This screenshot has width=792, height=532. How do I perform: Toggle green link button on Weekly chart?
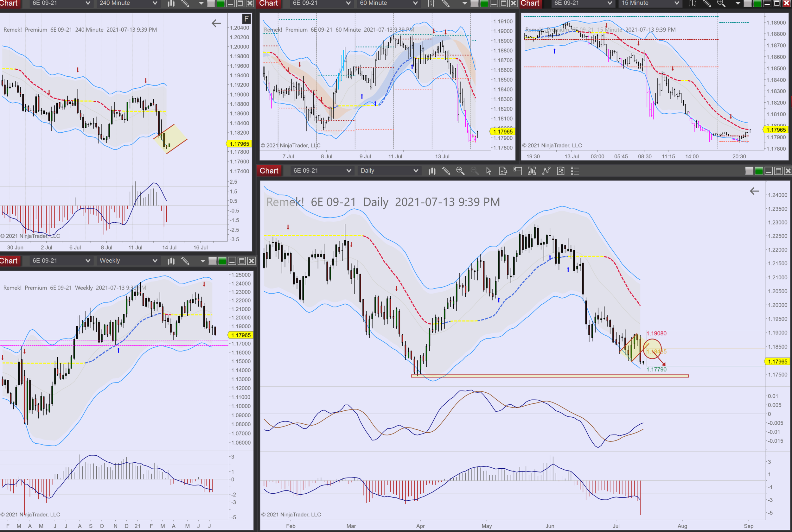point(222,261)
